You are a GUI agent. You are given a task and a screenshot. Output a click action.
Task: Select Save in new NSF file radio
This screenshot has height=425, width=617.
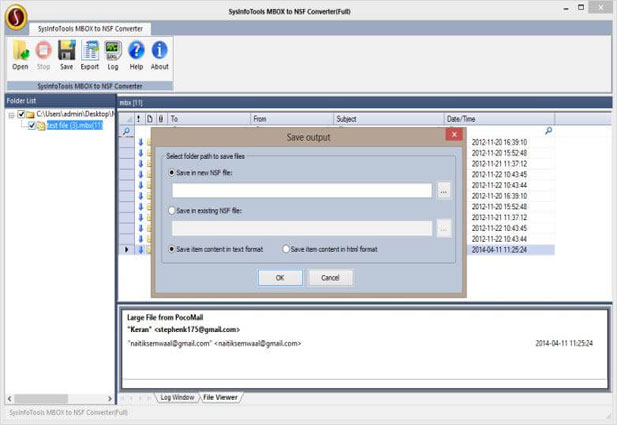172,173
